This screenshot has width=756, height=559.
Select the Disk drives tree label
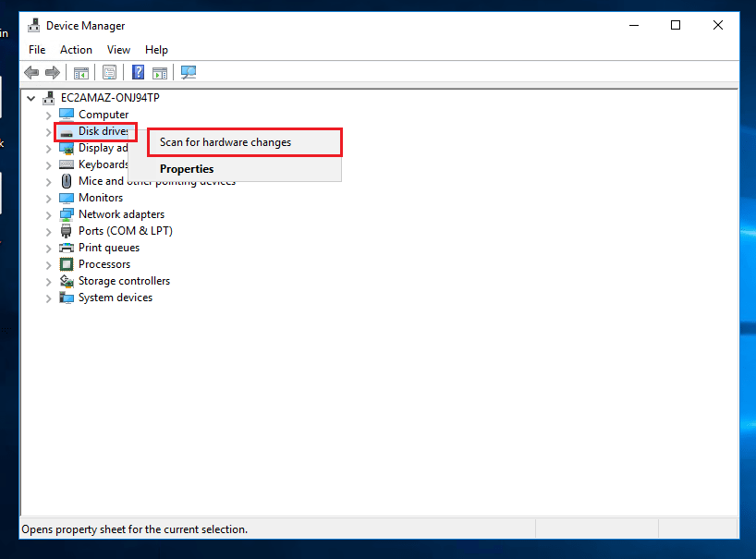tap(104, 131)
